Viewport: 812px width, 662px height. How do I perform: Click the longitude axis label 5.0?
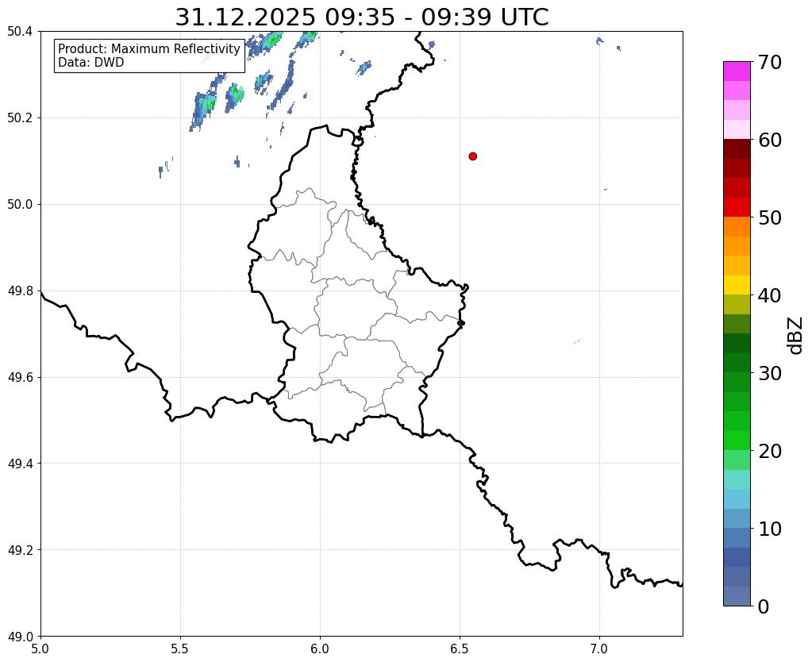click(40, 649)
